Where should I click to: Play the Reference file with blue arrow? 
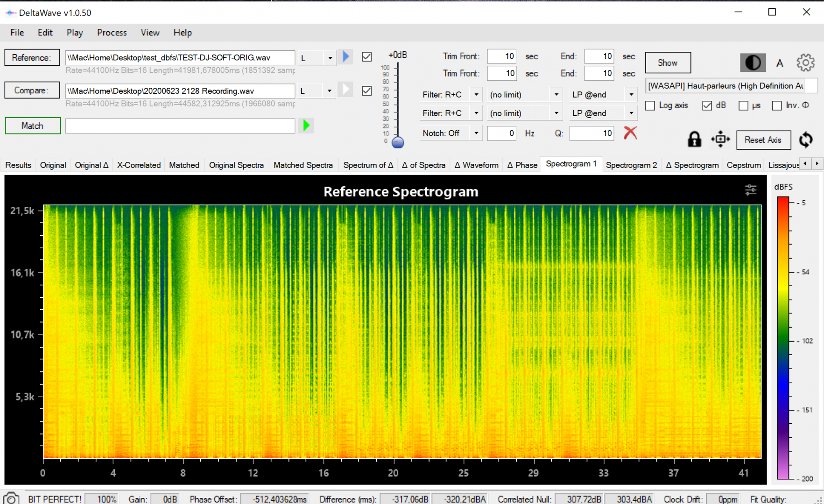pyautogui.click(x=346, y=57)
